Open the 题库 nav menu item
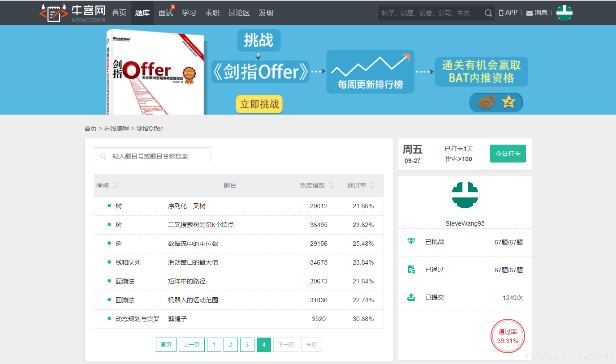The image size is (616, 364). tap(142, 13)
